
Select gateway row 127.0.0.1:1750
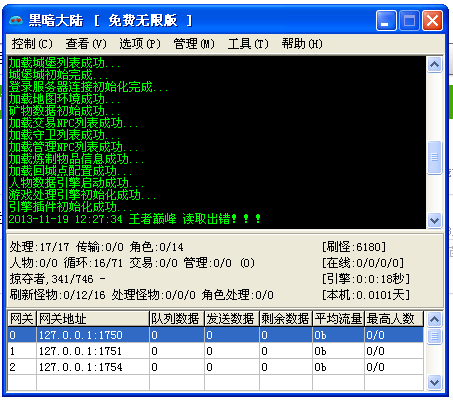(x=216, y=335)
